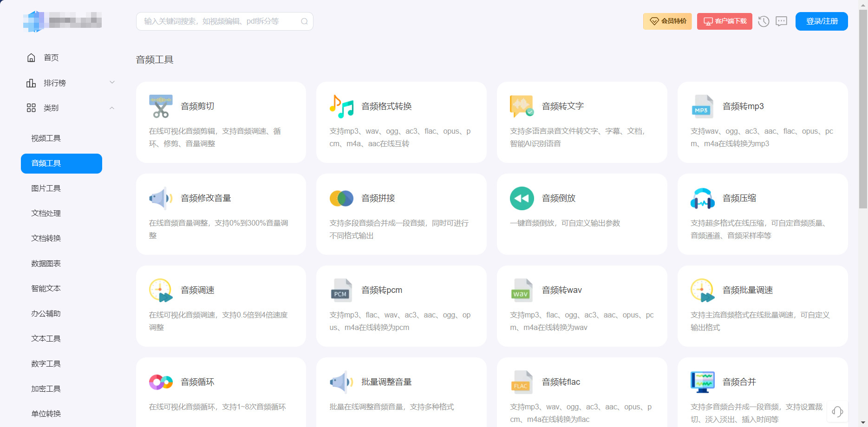Focus the keyword search input field
Image resolution: width=868 pixels, height=427 pixels.
(x=225, y=21)
